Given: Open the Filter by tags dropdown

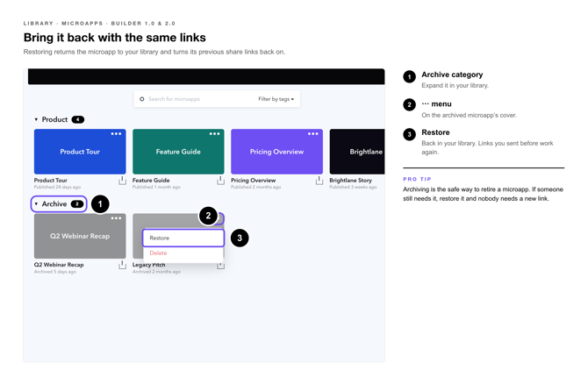Looking at the screenshot, I should point(276,99).
